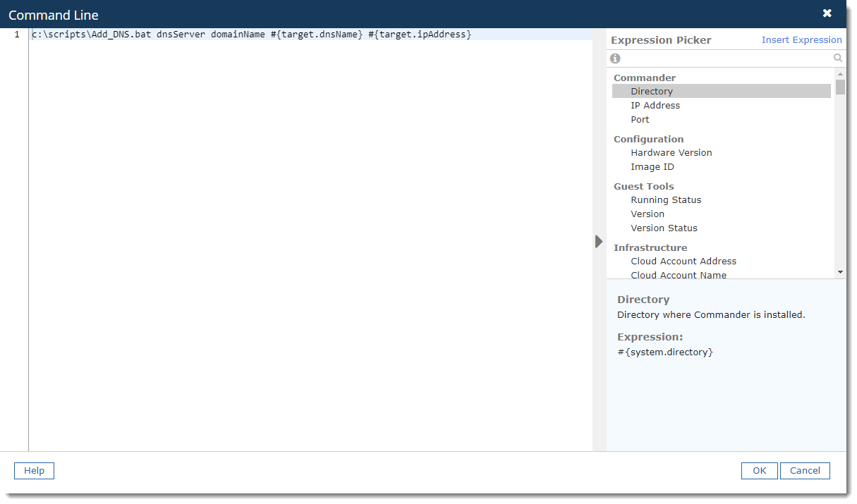This screenshot has width=857, height=504.
Task: Click the OK button
Action: tap(759, 471)
